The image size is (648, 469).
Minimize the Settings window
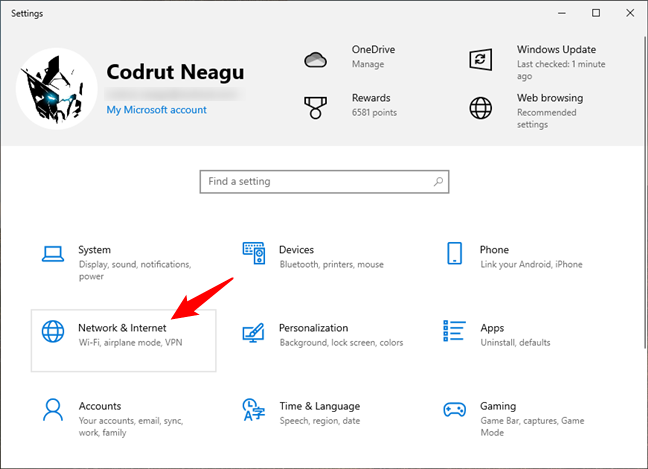tap(562, 13)
